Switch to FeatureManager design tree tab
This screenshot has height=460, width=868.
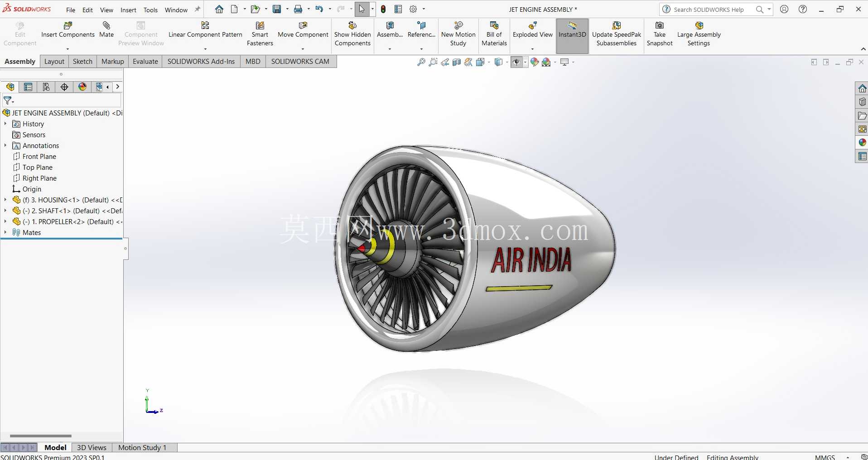click(10, 87)
